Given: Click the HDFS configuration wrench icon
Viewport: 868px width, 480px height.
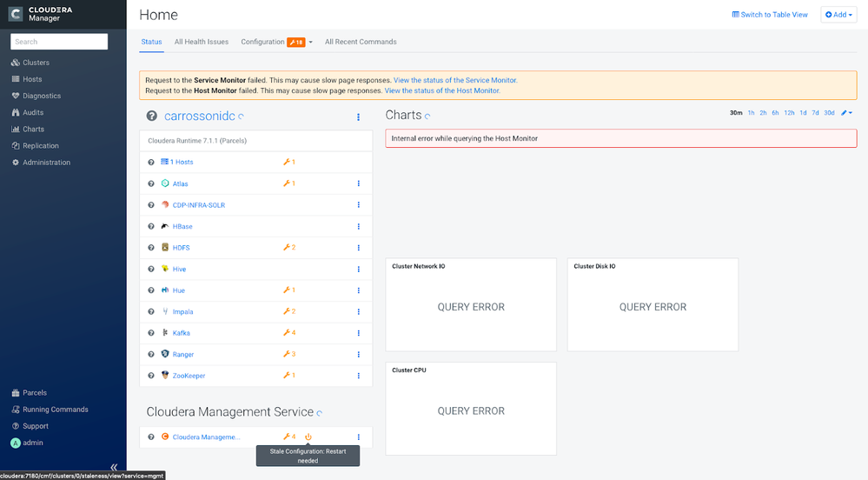Looking at the screenshot, I should coord(287,247).
